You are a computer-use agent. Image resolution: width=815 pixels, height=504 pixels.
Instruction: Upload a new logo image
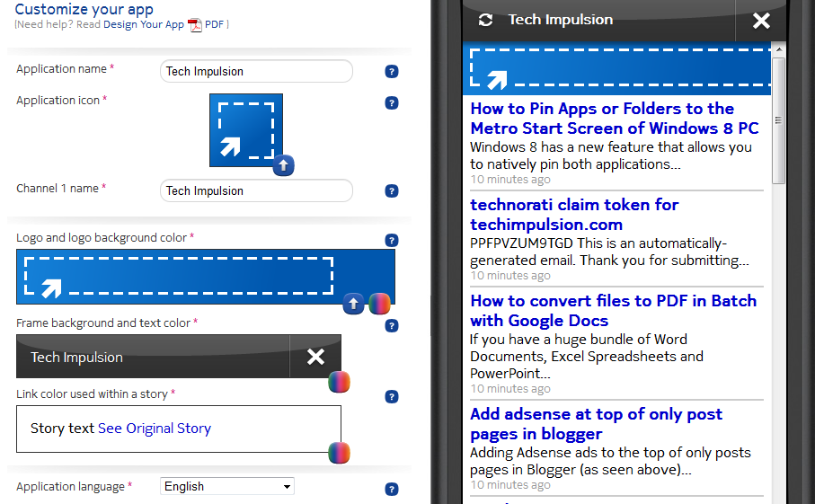point(353,304)
